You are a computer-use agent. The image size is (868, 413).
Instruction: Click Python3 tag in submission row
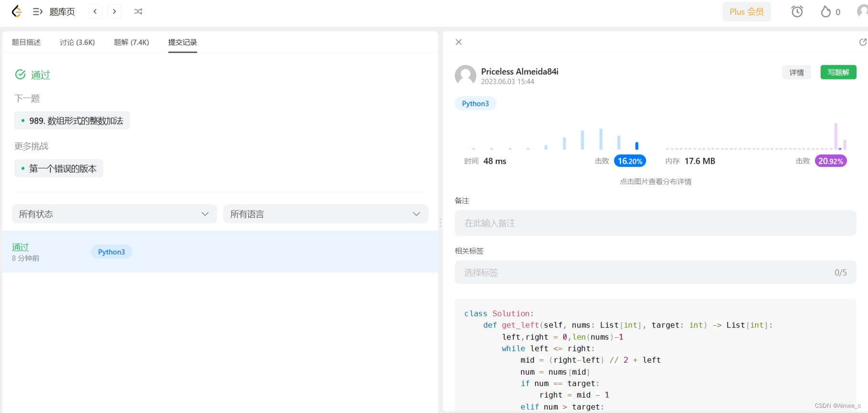coord(111,252)
